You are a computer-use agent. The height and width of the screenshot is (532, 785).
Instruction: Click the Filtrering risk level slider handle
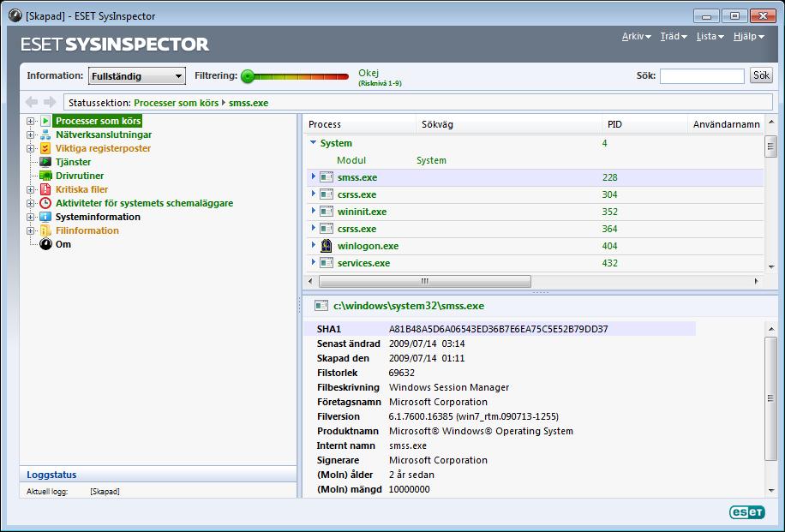(248, 76)
